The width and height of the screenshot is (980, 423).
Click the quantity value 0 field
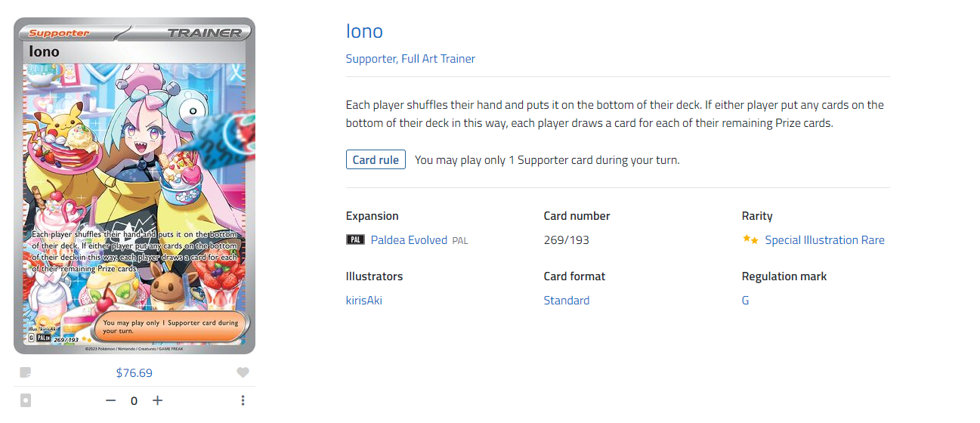click(x=134, y=400)
